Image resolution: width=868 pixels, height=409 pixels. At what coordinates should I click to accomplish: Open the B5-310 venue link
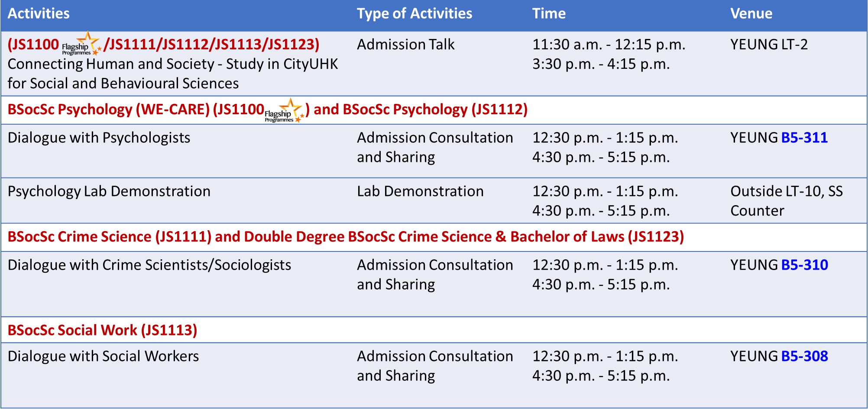coord(804,265)
